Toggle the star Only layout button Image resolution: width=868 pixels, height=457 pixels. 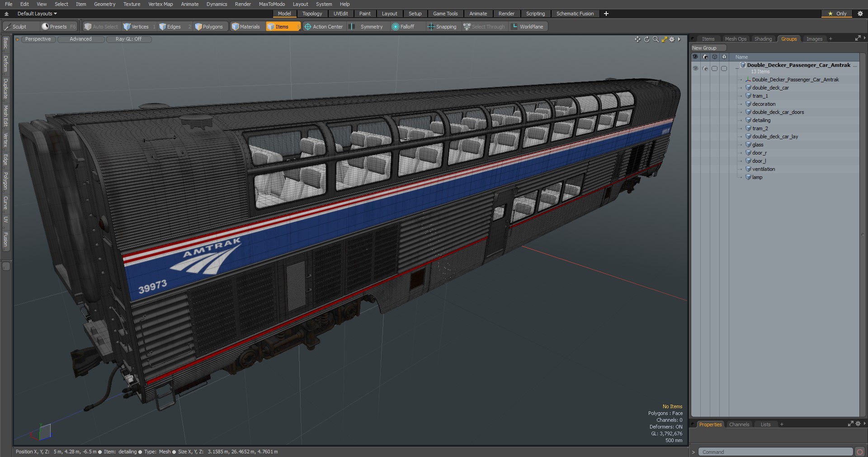837,14
